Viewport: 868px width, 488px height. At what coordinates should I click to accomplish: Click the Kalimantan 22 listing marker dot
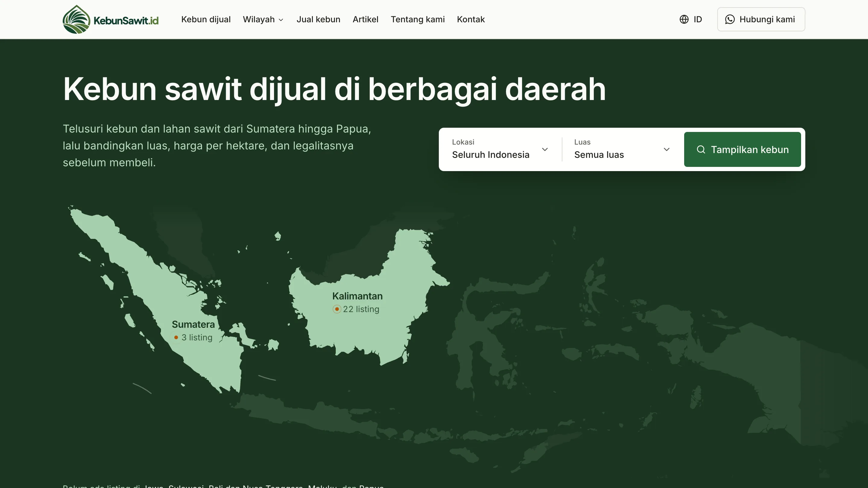337,309
